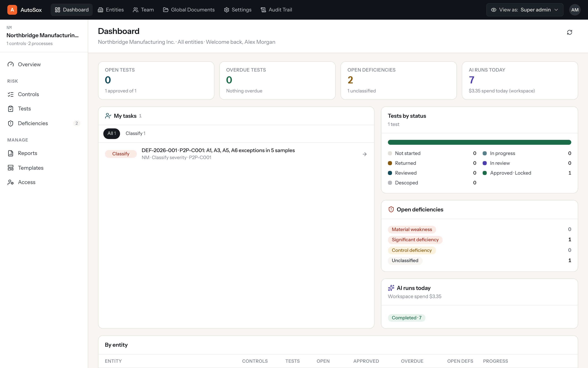
Task: Click the ENTITY column header
Action: click(x=113, y=361)
